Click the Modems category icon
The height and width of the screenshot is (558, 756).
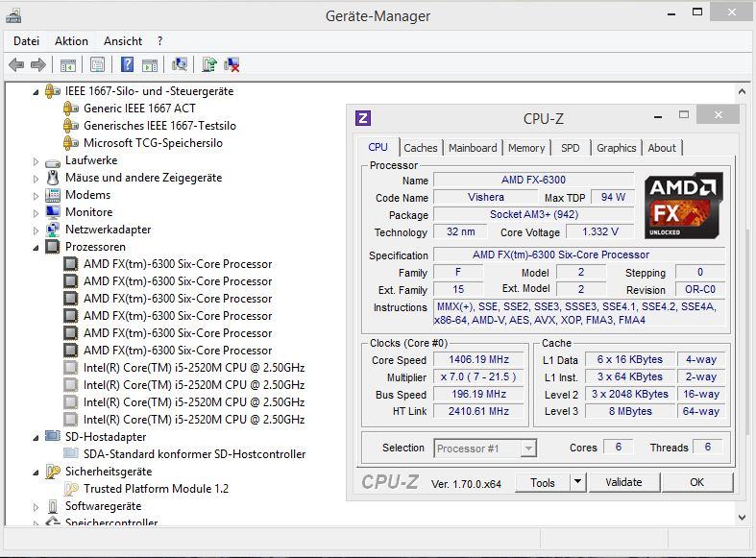pyautogui.click(x=53, y=195)
